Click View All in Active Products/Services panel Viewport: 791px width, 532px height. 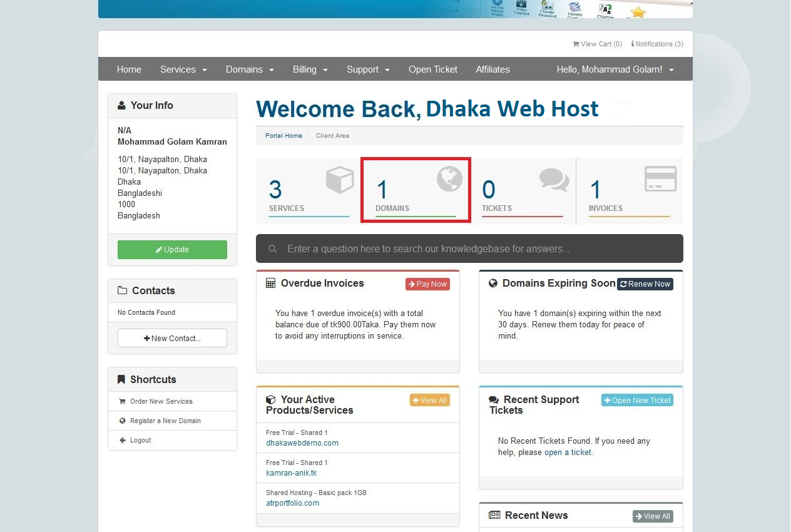coord(430,401)
